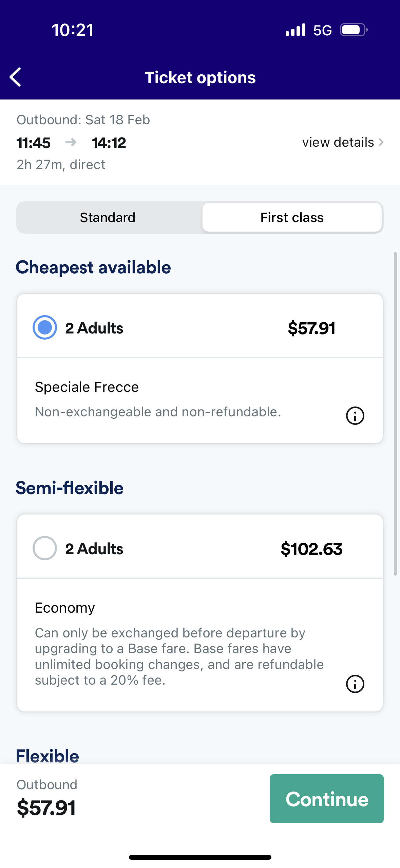
Task: Switch to the Standard tab
Action: click(108, 217)
